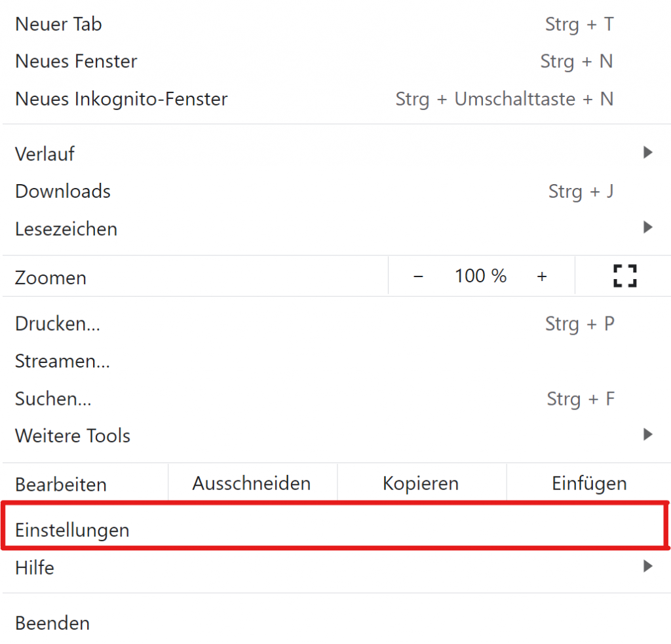Expand the Lesezeichen submenu arrow

point(648,228)
